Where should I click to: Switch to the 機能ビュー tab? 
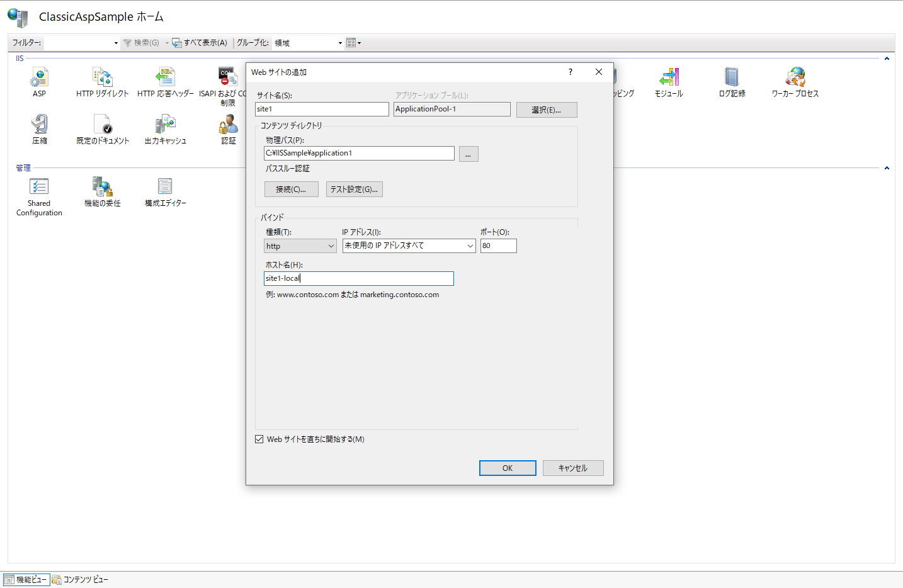(26, 579)
